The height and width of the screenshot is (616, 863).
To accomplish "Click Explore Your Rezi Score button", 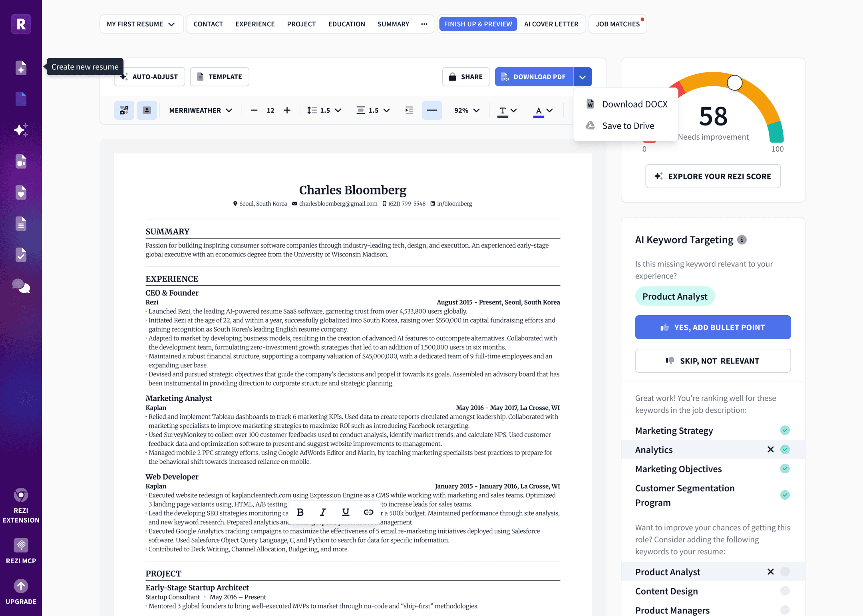I will (713, 176).
